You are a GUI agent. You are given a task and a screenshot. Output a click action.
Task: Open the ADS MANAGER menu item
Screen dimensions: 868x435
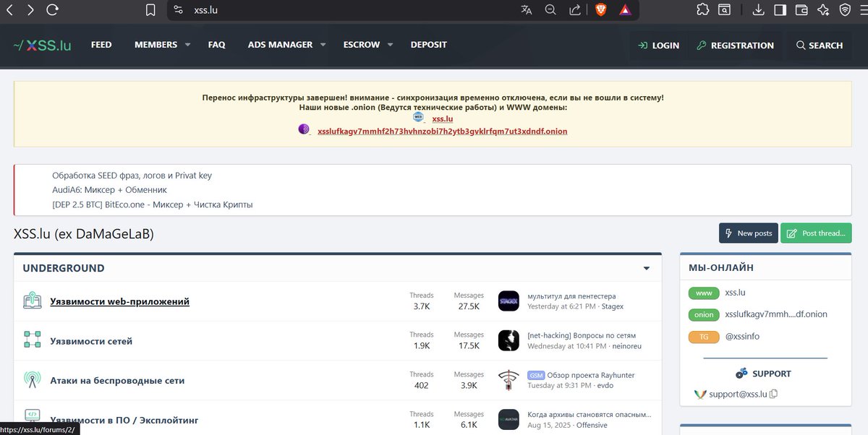point(280,45)
